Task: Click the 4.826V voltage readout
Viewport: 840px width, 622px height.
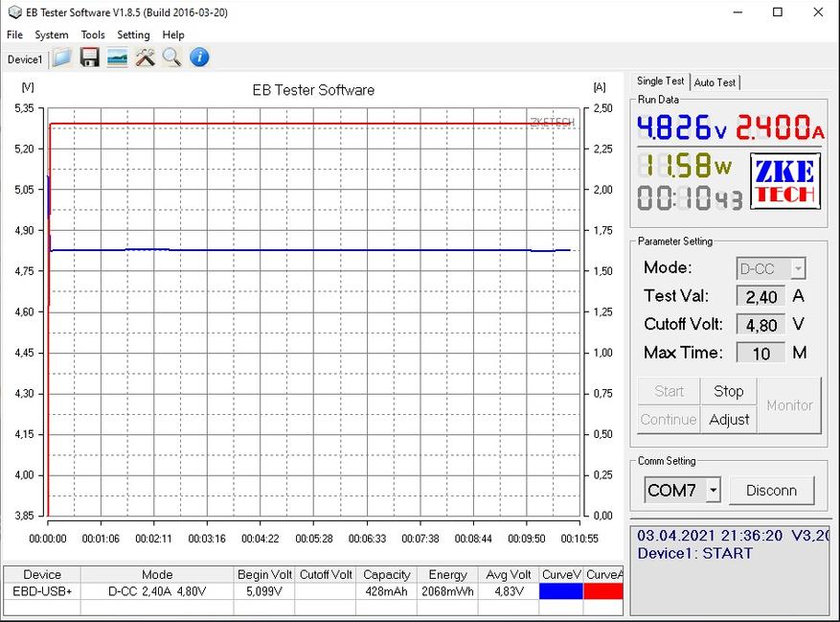Action: 682,127
